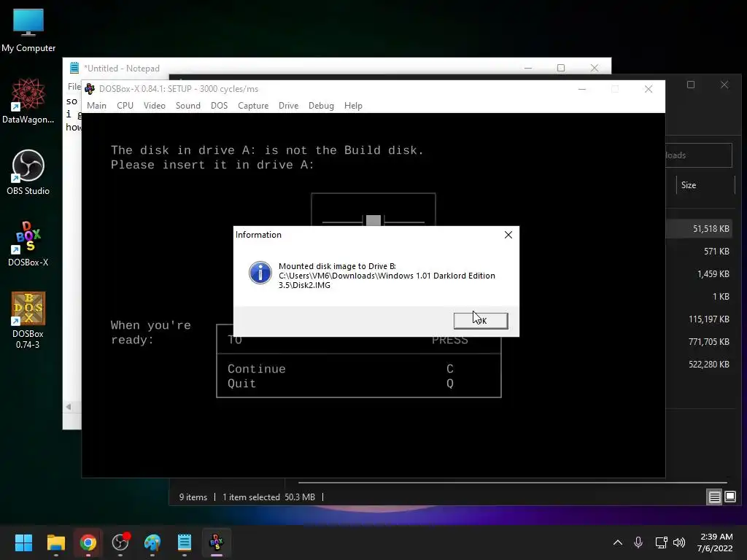Select the 571 KB file row
The width and height of the screenshot is (747, 560).
pyautogui.click(x=700, y=252)
